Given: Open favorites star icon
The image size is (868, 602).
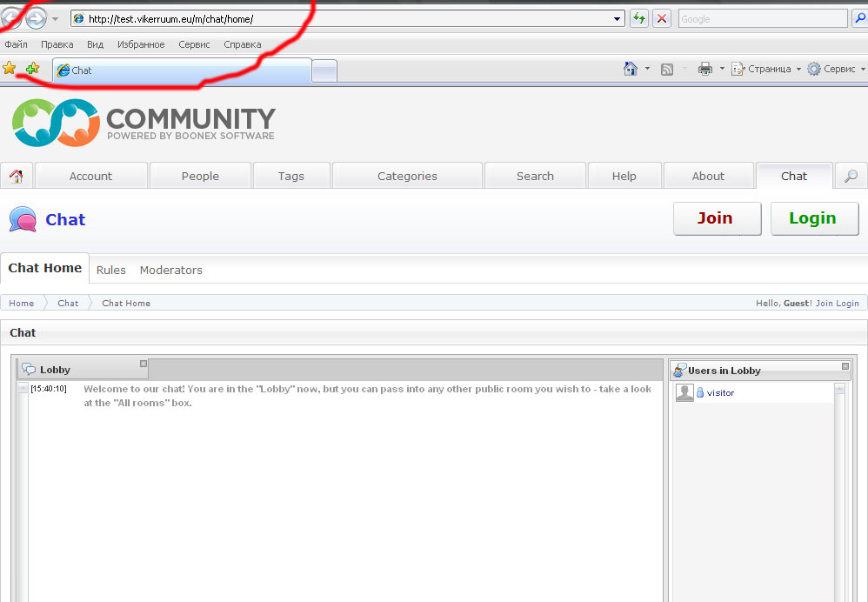Looking at the screenshot, I should click(10, 69).
